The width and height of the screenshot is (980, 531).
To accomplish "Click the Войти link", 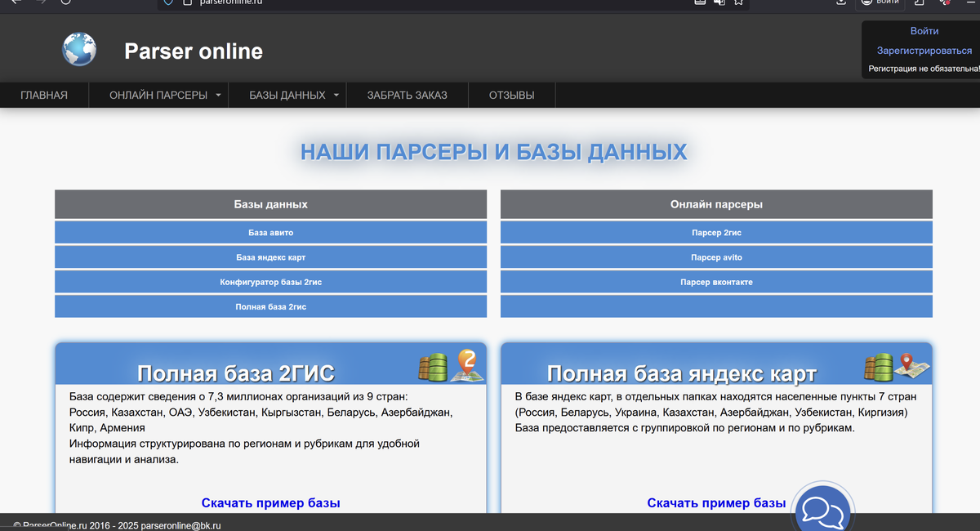I will 924,31.
